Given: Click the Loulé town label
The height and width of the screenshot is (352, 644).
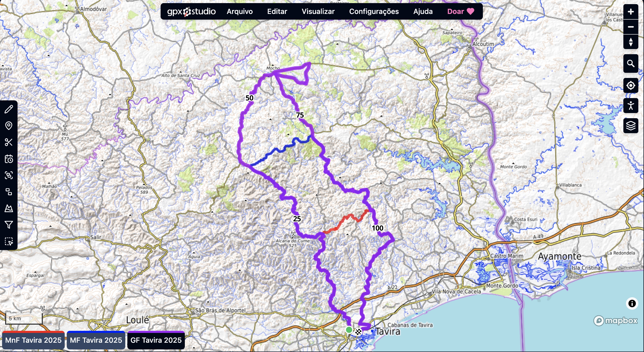Looking at the screenshot, I should coord(137,320).
